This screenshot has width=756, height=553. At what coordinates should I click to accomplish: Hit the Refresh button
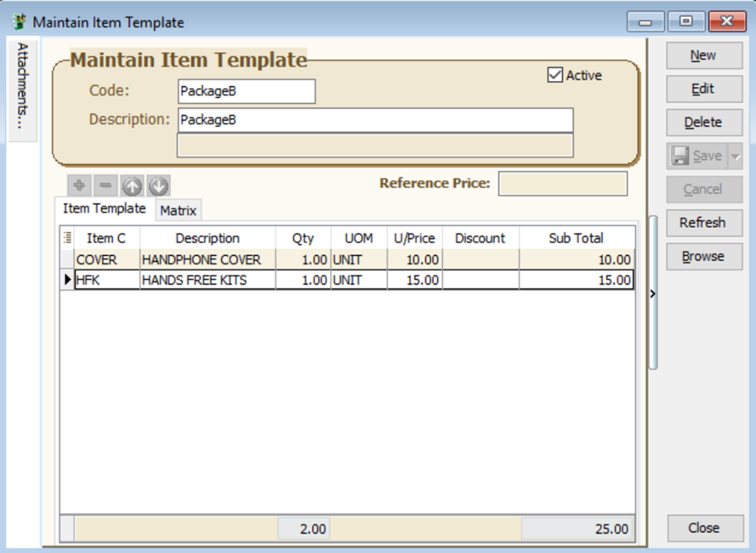click(703, 223)
